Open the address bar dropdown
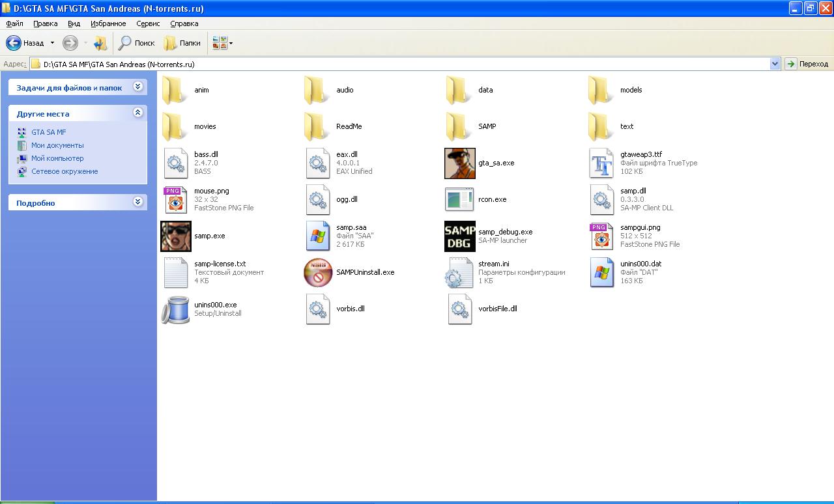This screenshot has width=834, height=504. [x=775, y=64]
